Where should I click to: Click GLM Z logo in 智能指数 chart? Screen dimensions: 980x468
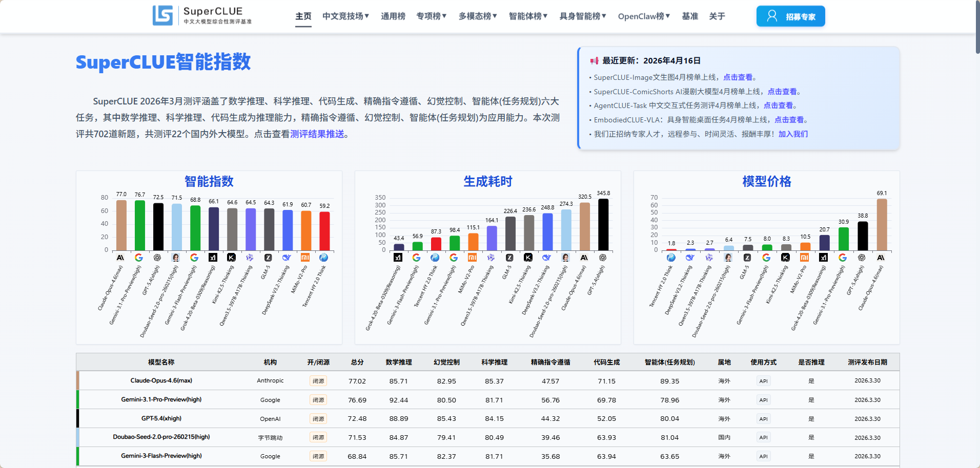(x=268, y=258)
